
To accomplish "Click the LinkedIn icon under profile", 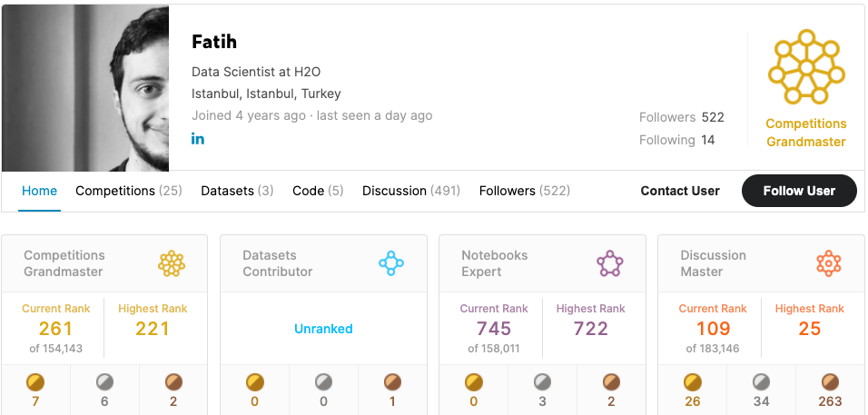I will [198, 138].
